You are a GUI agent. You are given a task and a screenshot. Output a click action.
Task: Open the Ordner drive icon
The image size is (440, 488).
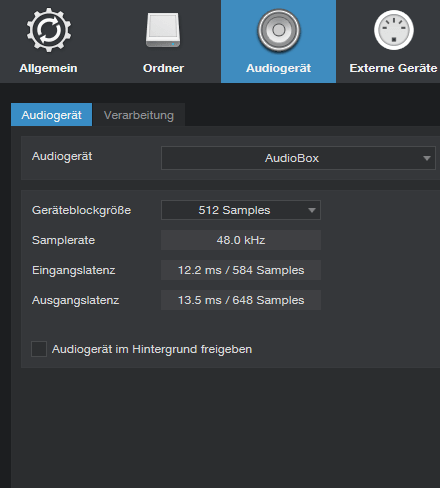coord(163,30)
